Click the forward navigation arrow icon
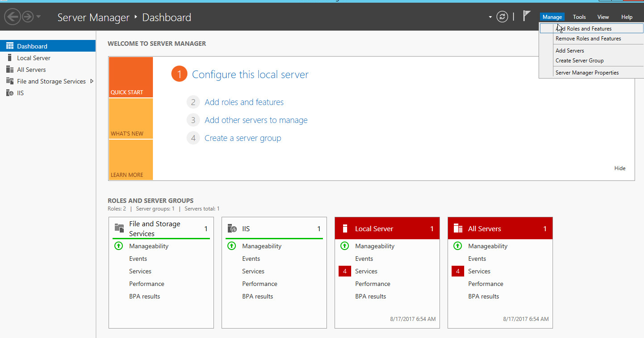This screenshot has height=338, width=644. coord(28,17)
